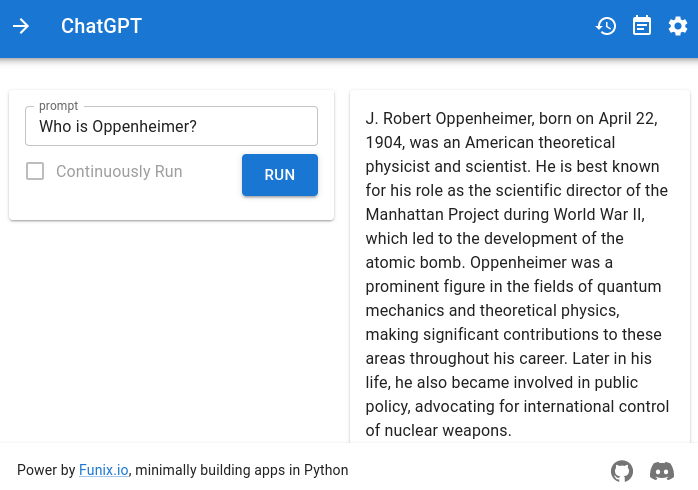Viewport: 698px width, 490px height.
Task: Focus the prompt input field
Action: [x=171, y=126]
